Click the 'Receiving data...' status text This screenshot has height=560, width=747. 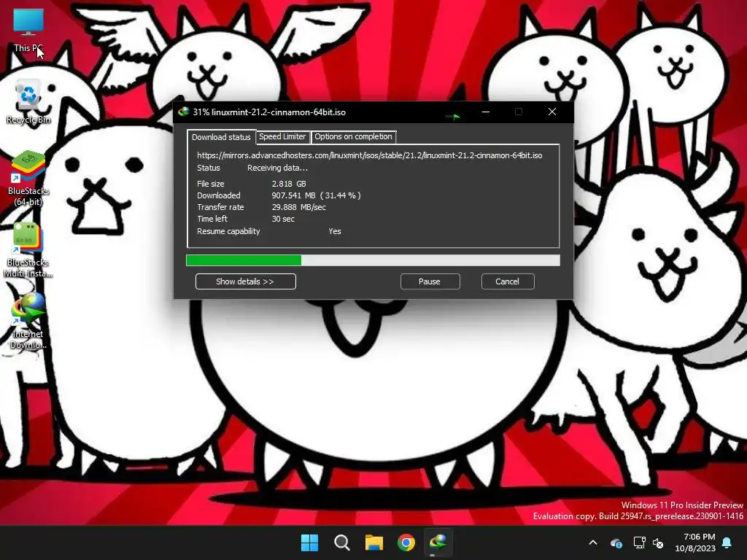(x=277, y=168)
